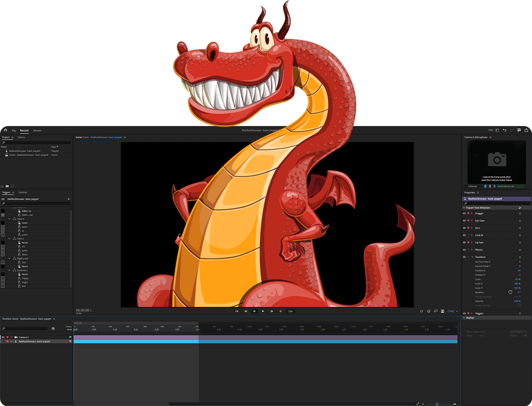Open the Stream workspace tab
The height and width of the screenshot is (406, 532).
click(37, 130)
